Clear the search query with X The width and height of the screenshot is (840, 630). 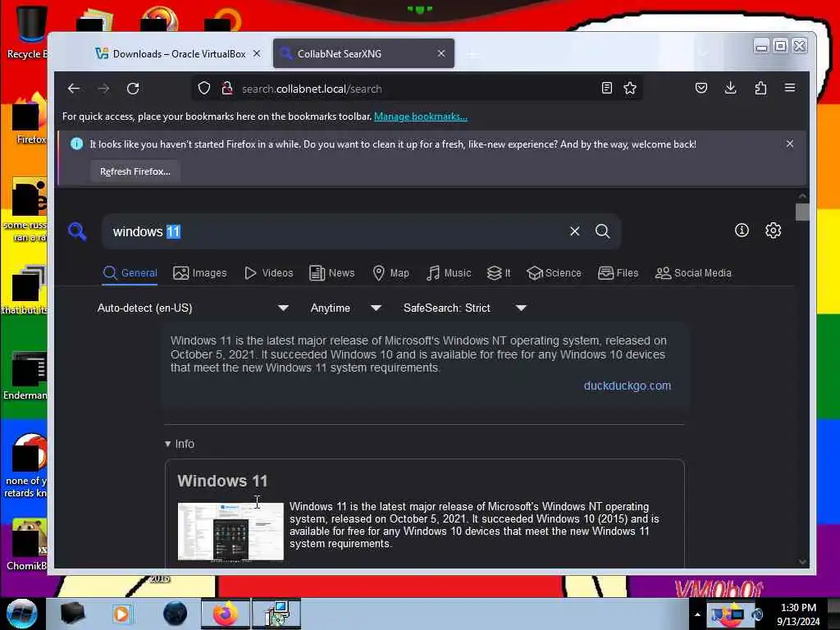pos(575,231)
